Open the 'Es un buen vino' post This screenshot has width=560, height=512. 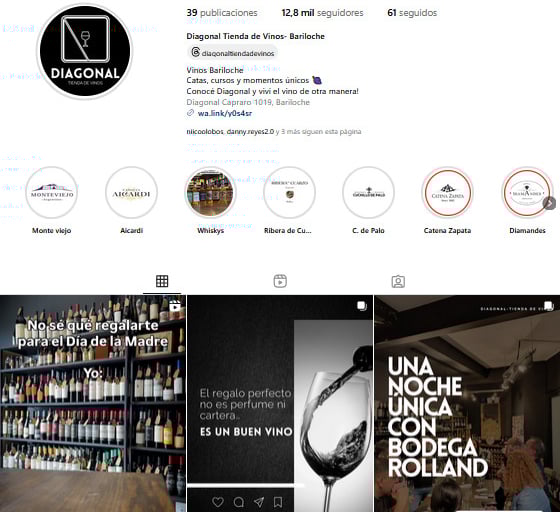[280, 403]
